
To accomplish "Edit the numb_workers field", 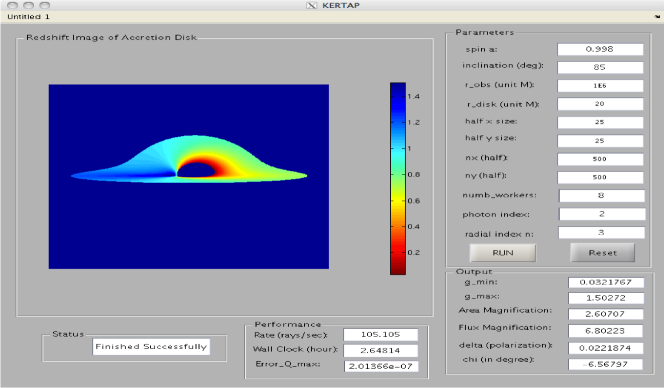I will [602, 196].
